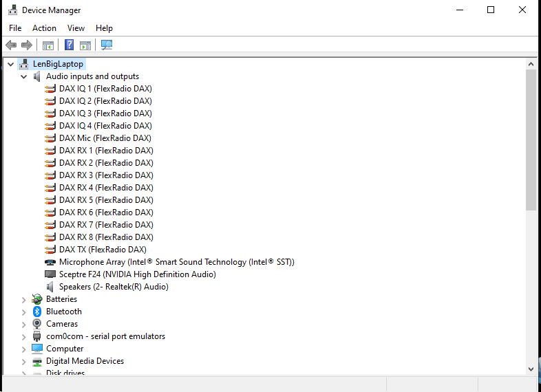Viewport: 541px width, 392px height.
Task: Click Scan for hardware changes icon
Action: click(x=107, y=45)
